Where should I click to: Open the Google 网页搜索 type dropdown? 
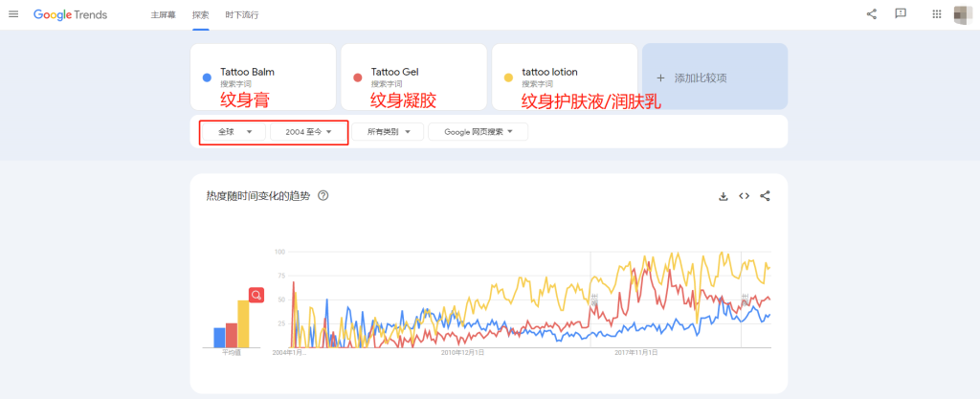click(x=479, y=132)
